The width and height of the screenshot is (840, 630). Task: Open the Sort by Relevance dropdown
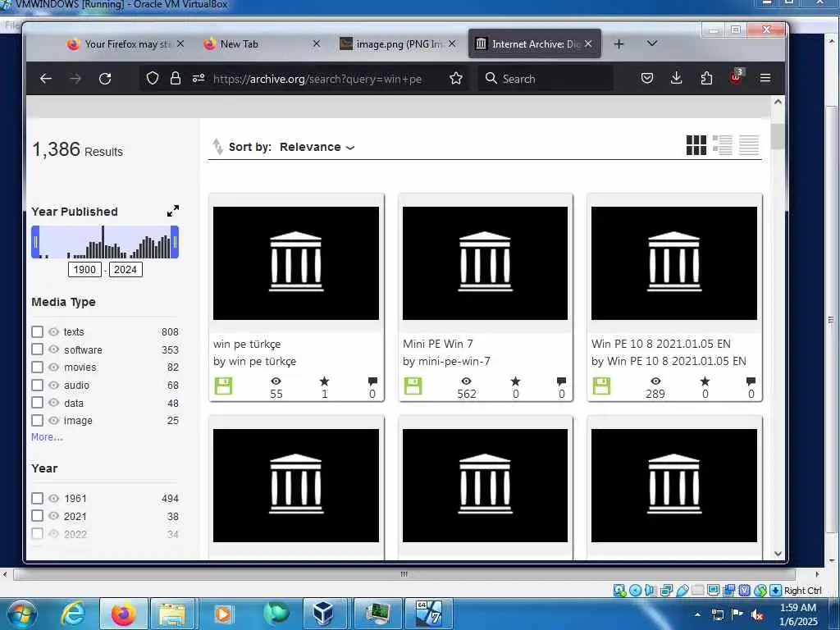point(317,147)
